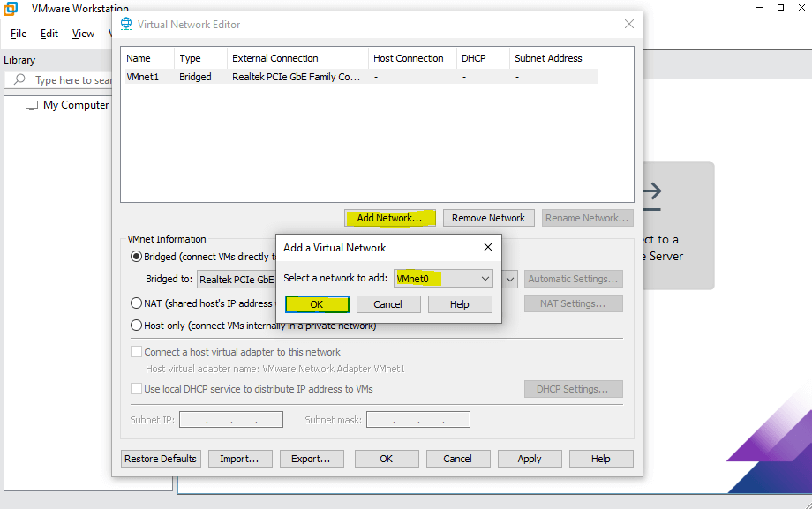This screenshot has width=812, height=509.
Task: Maximize the VMware Workstation window
Action: pos(780,8)
